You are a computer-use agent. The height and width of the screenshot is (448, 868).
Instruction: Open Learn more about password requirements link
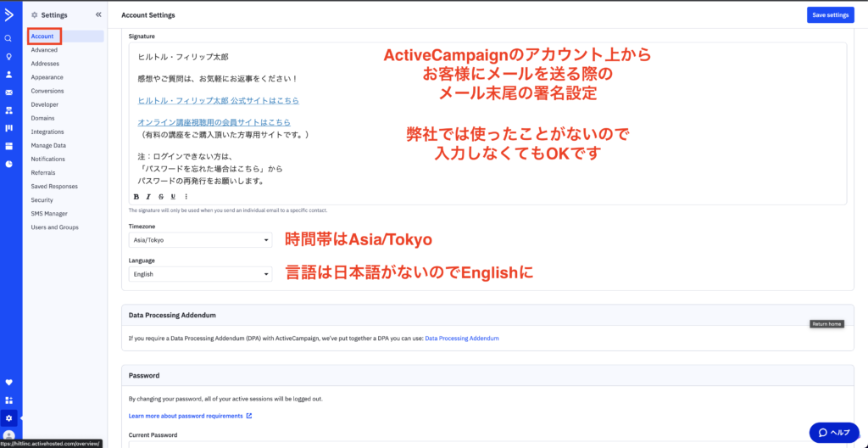point(190,416)
